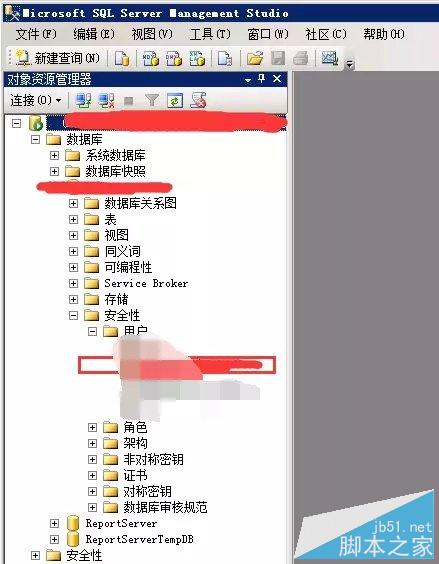This screenshot has height=564, width=439.
Task: Select the Service Broker folder
Action: 146,283
